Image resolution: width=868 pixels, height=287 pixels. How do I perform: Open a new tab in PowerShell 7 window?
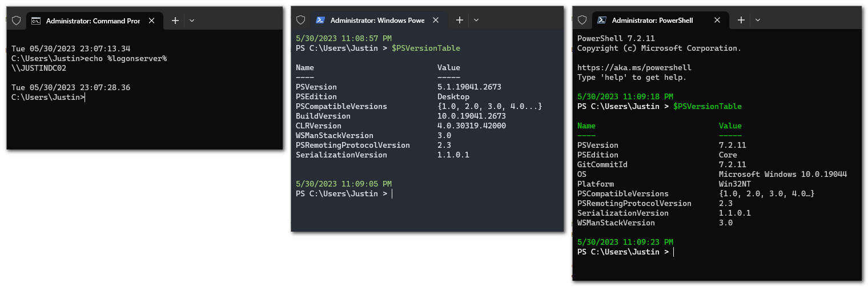tap(741, 20)
